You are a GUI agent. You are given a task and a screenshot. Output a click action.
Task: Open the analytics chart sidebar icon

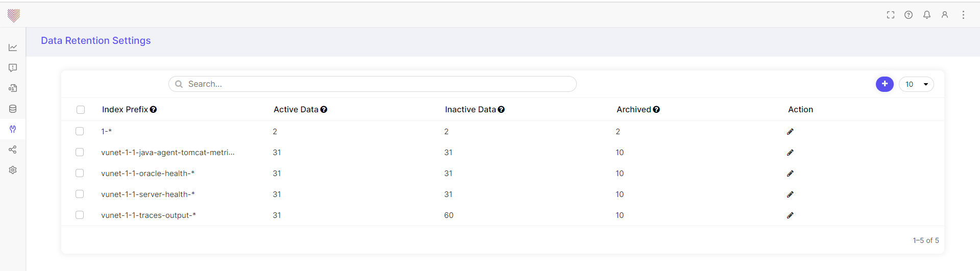point(13,47)
